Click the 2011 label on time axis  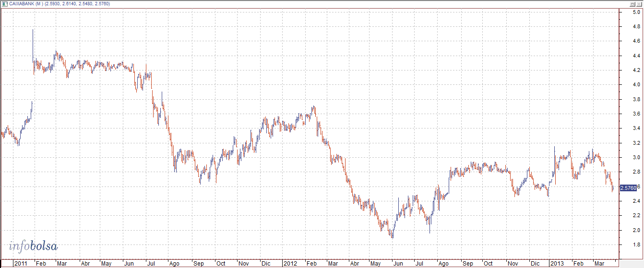point(21,264)
